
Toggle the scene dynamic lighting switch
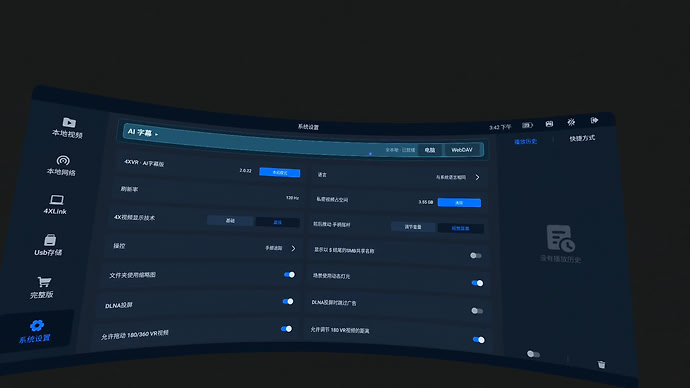pyautogui.click(x=477, y=283)
